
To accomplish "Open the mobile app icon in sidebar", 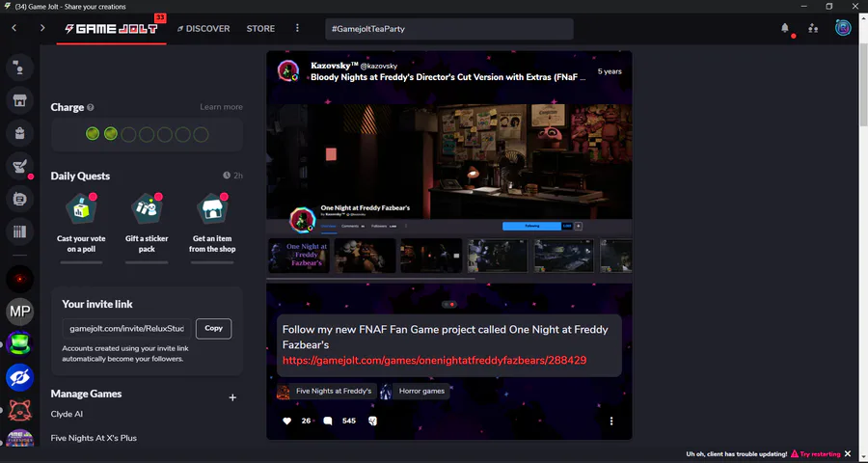I will point(19,199).
